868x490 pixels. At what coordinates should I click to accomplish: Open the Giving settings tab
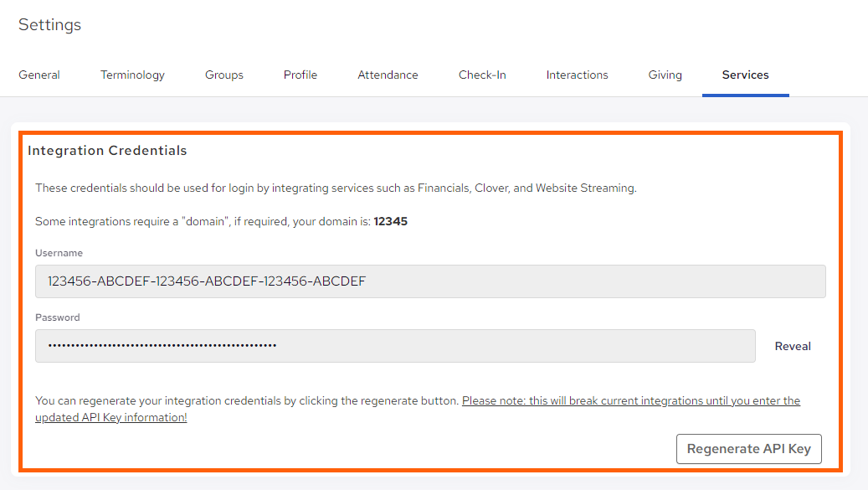(x=665, y=75)
